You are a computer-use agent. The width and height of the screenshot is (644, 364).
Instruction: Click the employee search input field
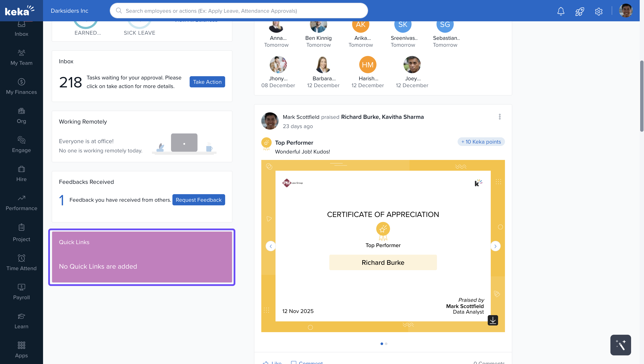[239, 11]
